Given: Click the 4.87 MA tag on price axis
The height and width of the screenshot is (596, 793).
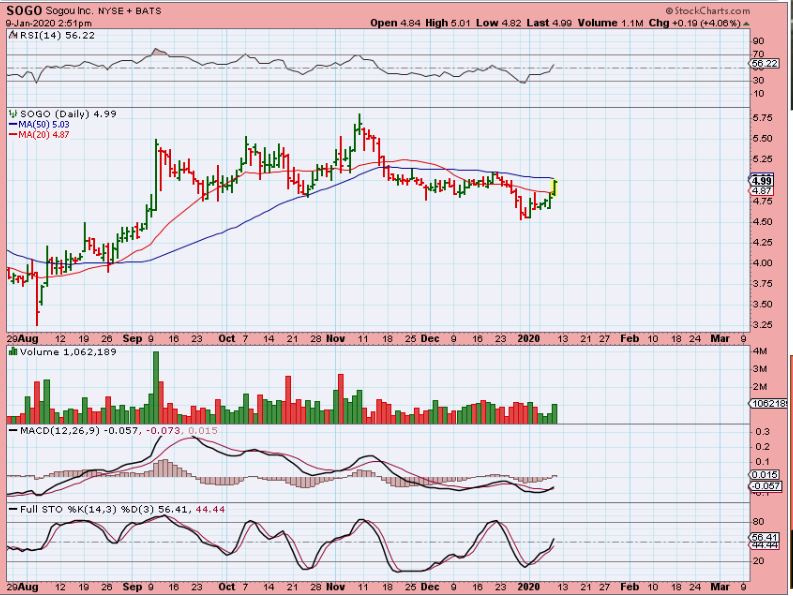Looking at the screenshot, I should (762, 191).
